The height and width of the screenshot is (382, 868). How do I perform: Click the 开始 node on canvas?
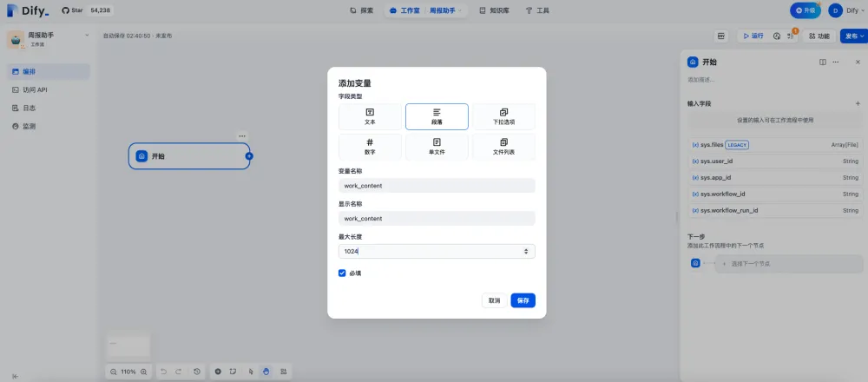pyautogui.click(x=189, y=156)
